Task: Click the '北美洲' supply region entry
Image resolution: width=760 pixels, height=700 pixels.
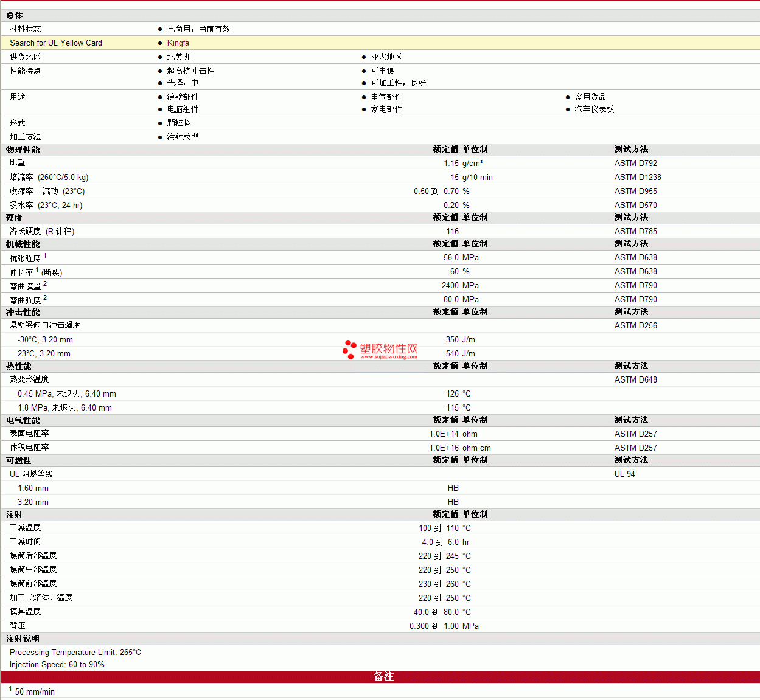Action: click(179, 57)
